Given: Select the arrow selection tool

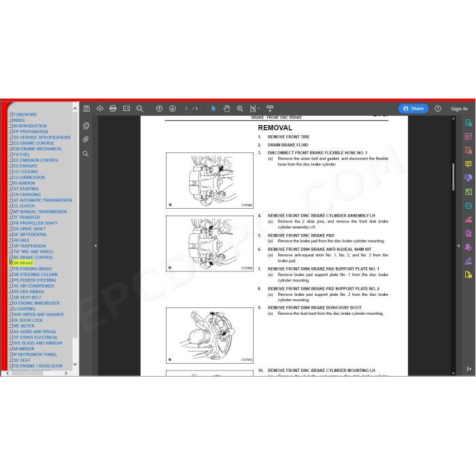Looking at the screenshot, I should [x=214, y=108].
